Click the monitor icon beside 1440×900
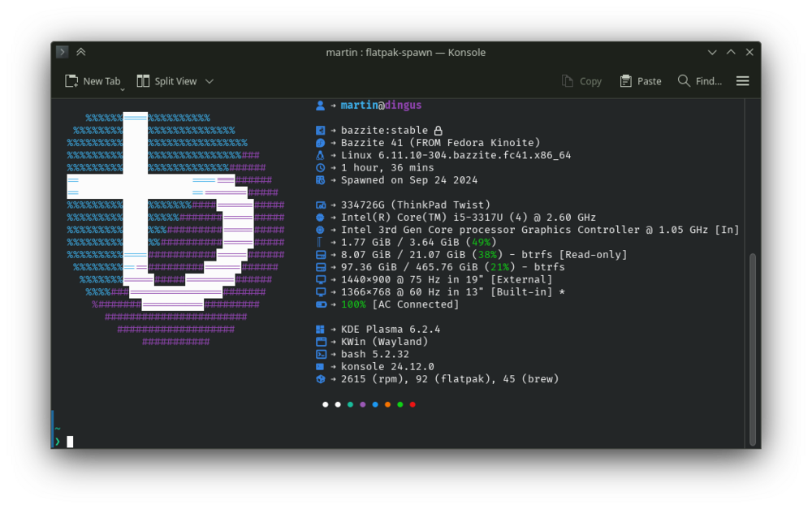The height and width of the screenshot is (509, 812). (321, 279)
